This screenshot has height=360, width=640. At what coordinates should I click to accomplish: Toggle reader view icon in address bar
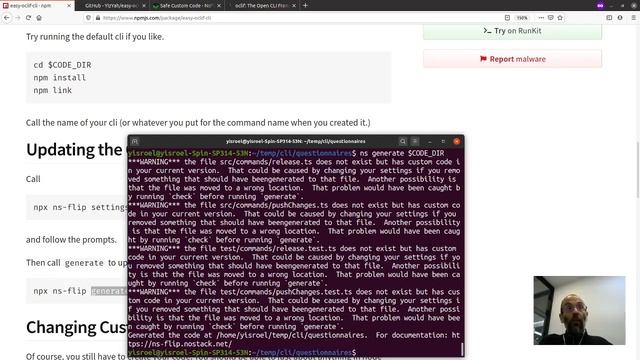(507, 18)
